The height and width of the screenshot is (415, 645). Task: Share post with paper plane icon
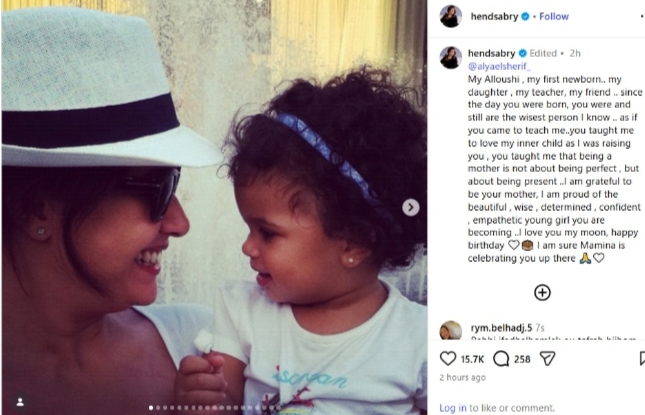pos(548,359)
